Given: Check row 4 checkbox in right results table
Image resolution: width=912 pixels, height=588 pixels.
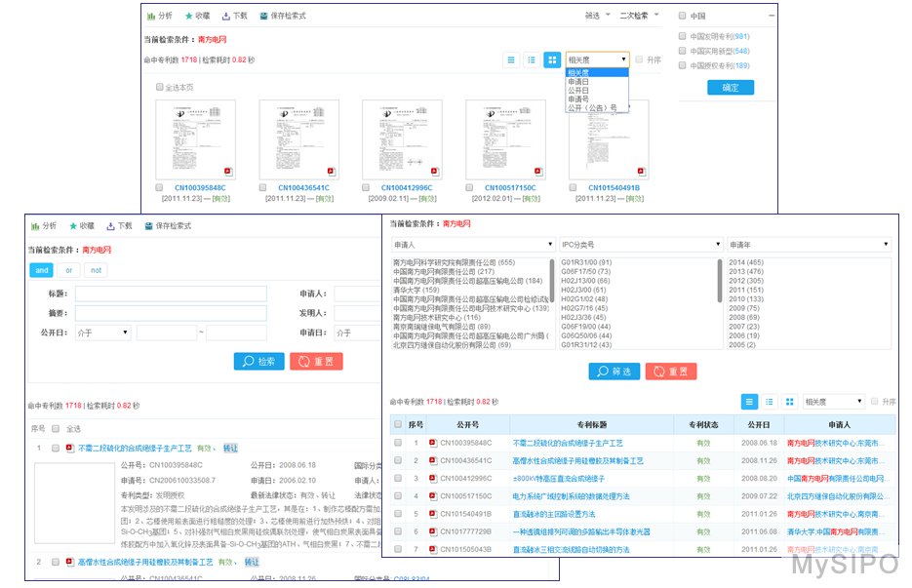Looking at the screenshot, I should point(398,496).
